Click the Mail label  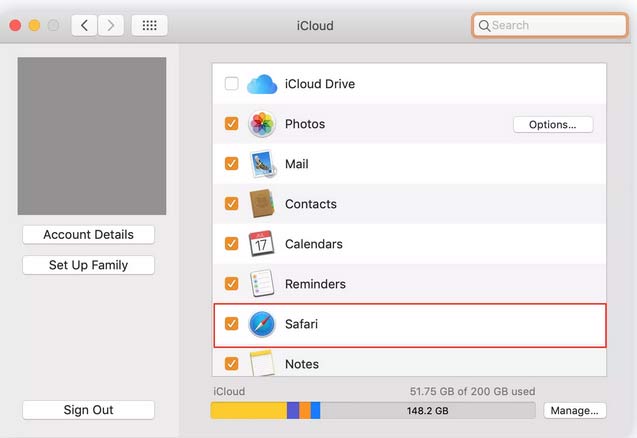pyautogui.click(x=297, y=164)
